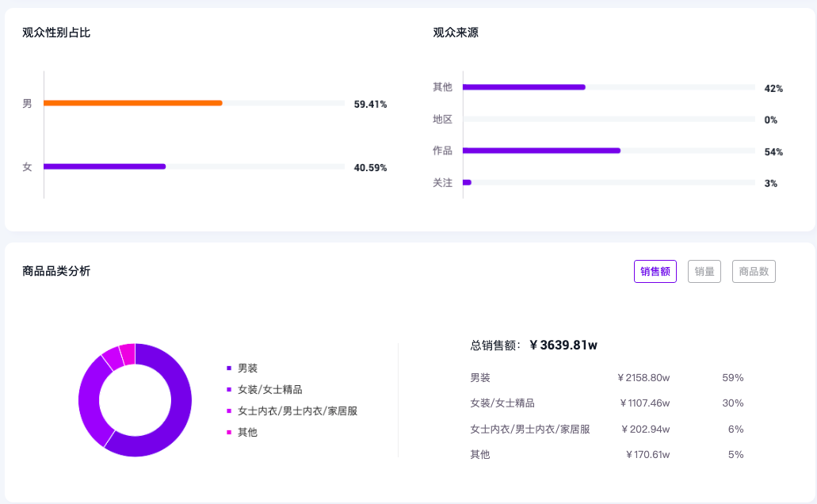Switch to the 销售额 tab
Viewport: 817px width, 504px height.
click(655, 272)
